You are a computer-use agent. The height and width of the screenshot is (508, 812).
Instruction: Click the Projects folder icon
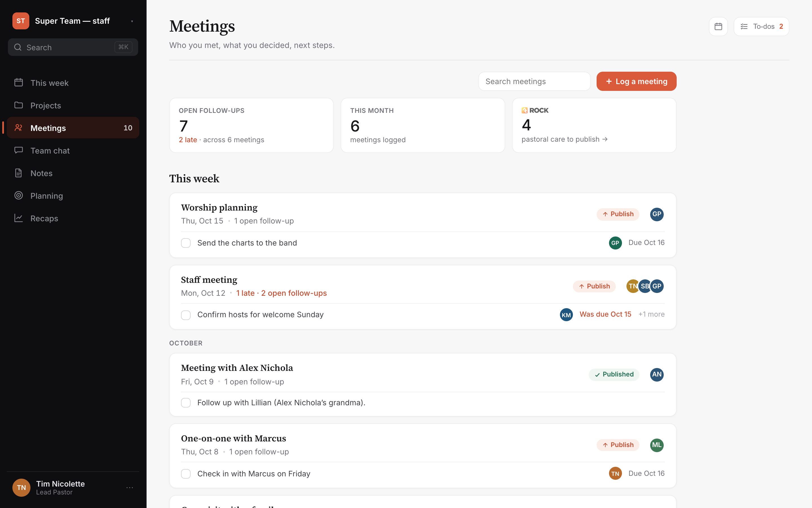(18, 105)
